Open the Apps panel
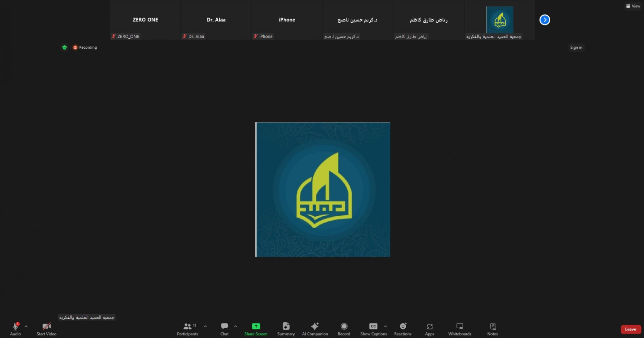 point(430,329)
